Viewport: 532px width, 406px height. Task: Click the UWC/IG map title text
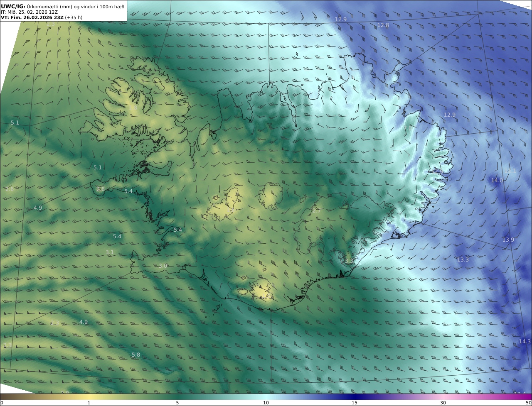pos(62,6)
